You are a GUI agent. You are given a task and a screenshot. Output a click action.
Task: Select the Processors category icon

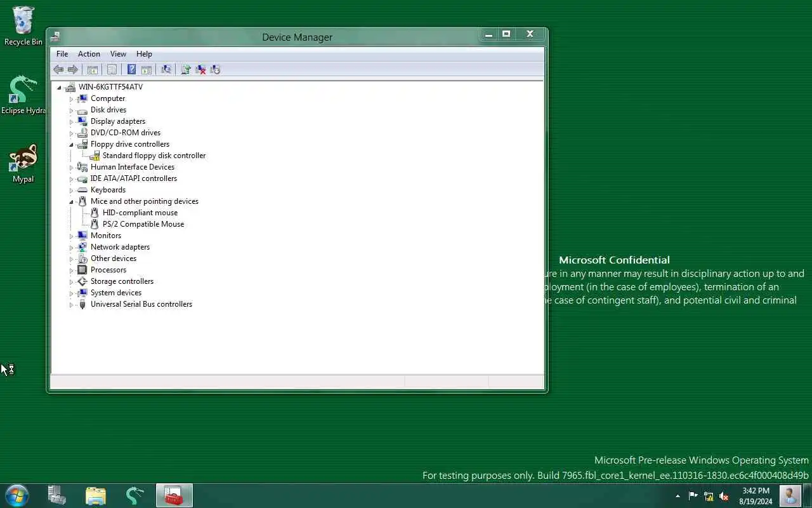point(82,270)
